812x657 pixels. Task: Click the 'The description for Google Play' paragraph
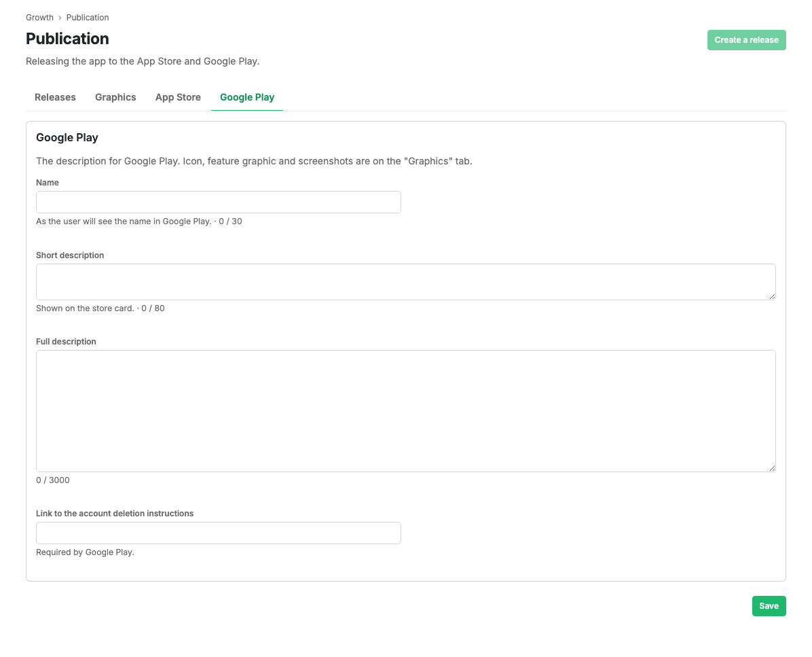point(255,161)
